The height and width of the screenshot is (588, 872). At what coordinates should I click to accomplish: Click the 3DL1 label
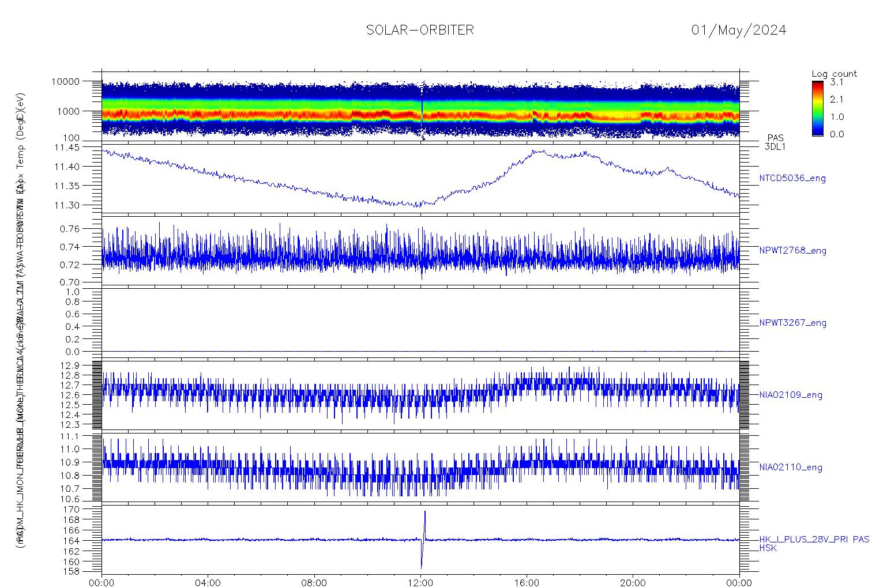pyautogui.click(x=775, y=146)
